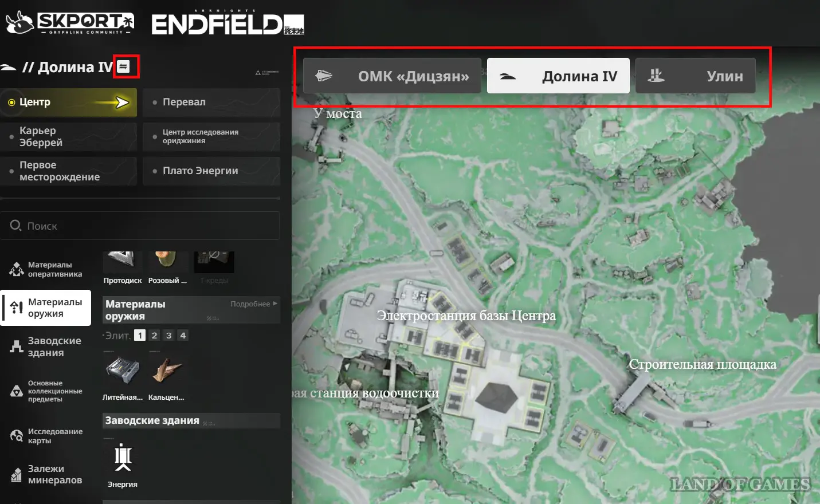Choose elite level 4 filter
820x504 pixels.
(183, 336)
